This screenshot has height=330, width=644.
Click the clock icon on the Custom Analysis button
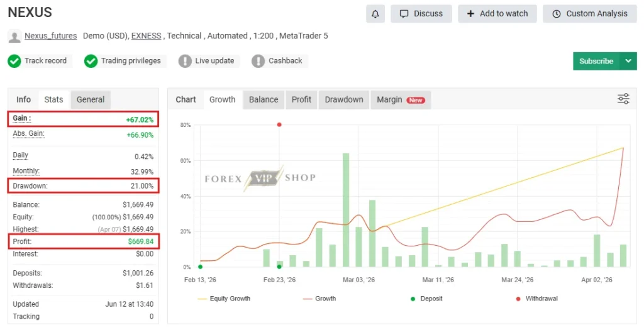(x=557, y=14)
